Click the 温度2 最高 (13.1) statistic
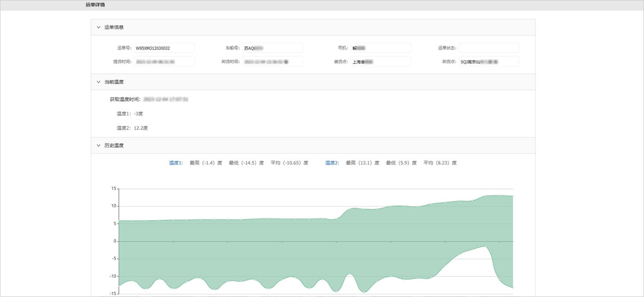Screen dimensions: 644x297 click(x=362, y=163)
